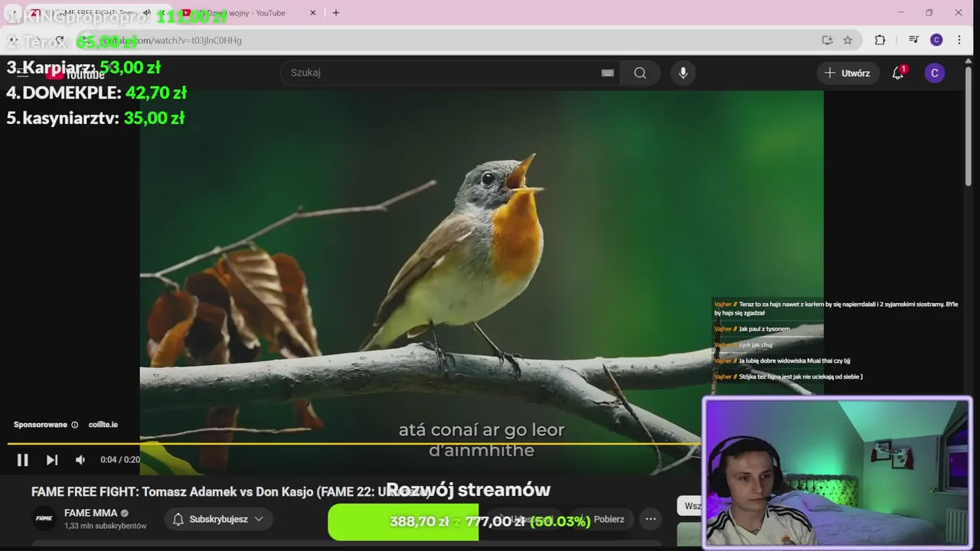Click the 0:04 / 0:20 time display
The width and height of the screenshot is (980, 551).
click(120, 460)
